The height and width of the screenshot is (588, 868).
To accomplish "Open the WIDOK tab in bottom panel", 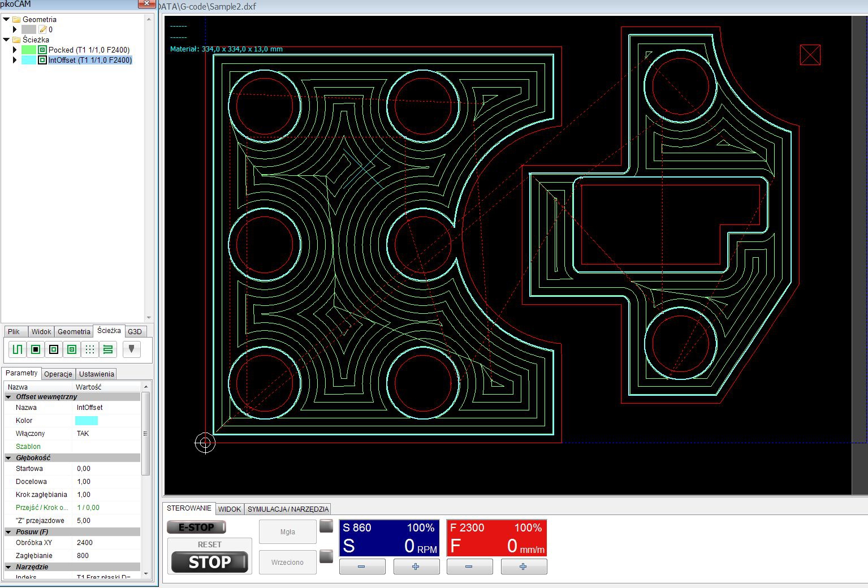I will [230, 509].
